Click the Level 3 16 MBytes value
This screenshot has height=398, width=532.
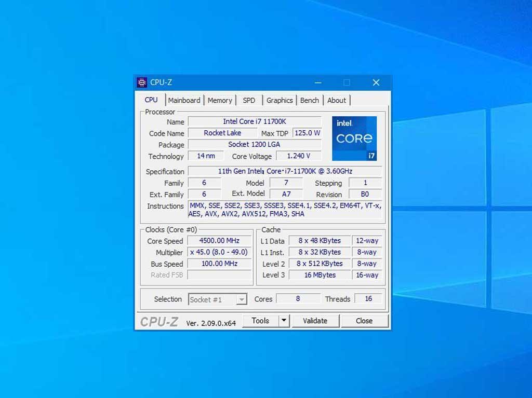[320, 275]
